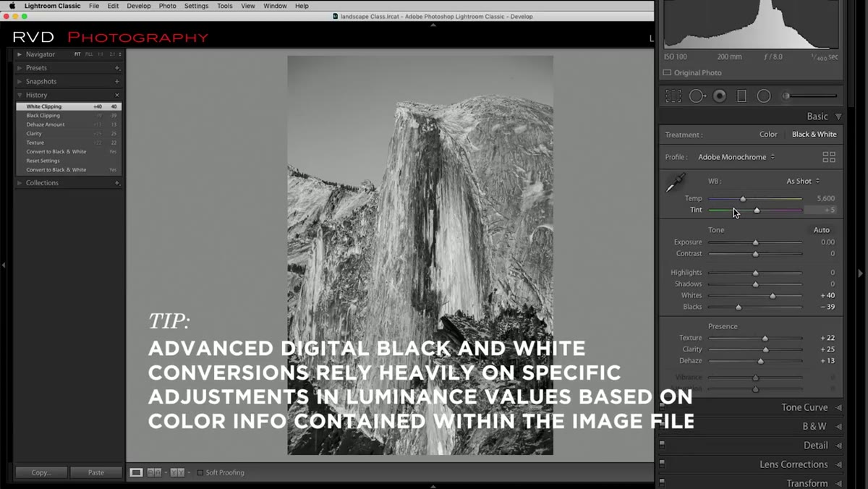Expand the Lens Corrections panel triangle
The width and height of the screenshot is (868, 489).
(838, 464)
